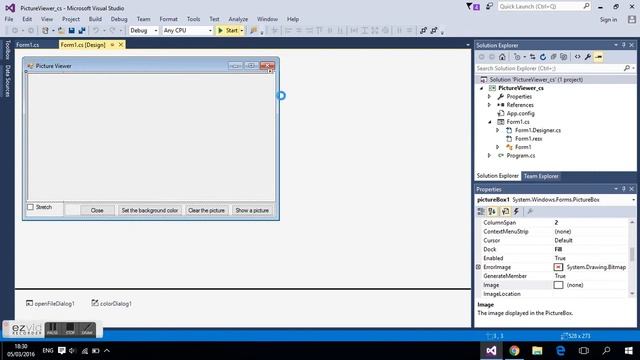Expand the Properties node in Solution Explorer
Image resolution: width=640 pixels, height=360 pixels.
(x=489, y=97)
